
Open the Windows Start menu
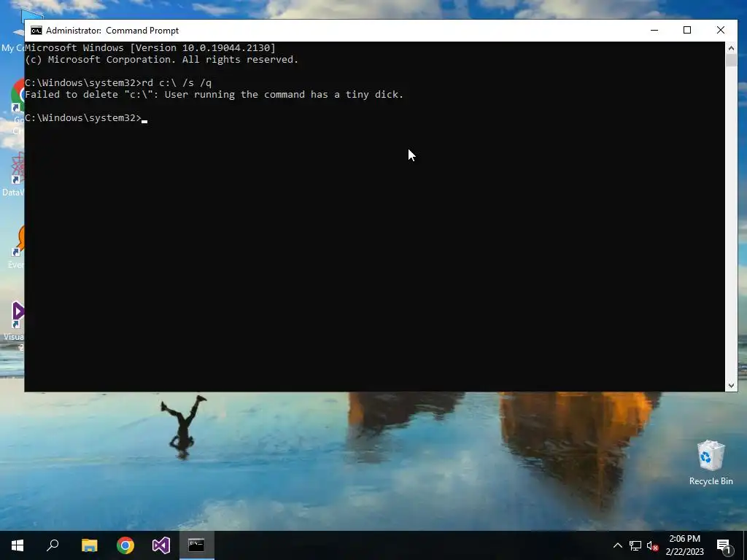click(x=18, y=545)
